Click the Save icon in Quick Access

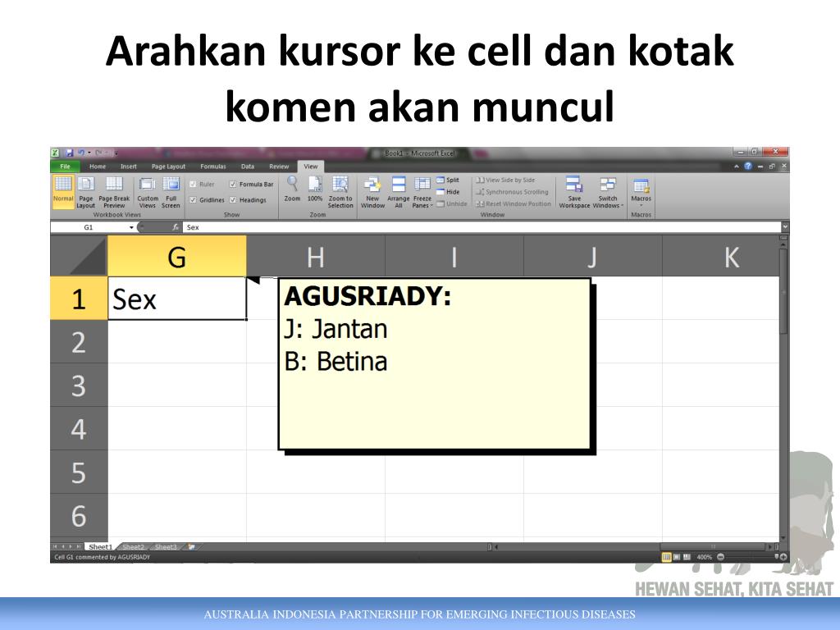69,153
